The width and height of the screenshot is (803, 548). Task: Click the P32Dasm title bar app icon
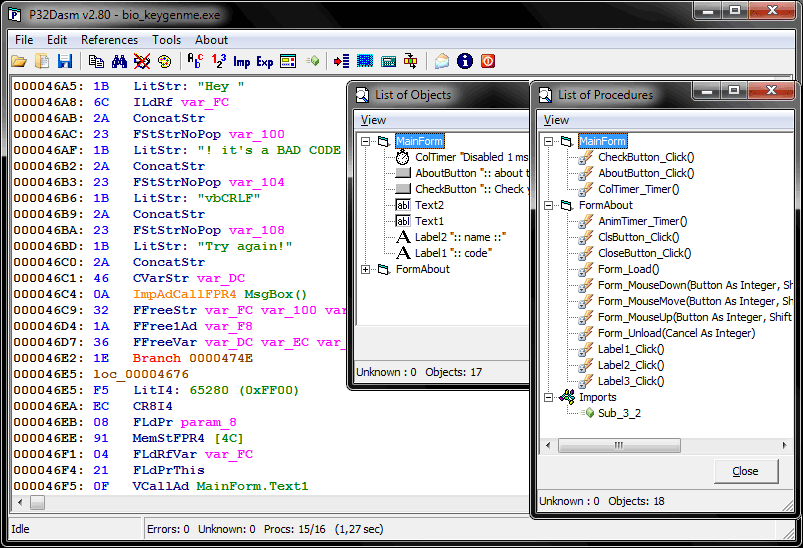(14, 15)
